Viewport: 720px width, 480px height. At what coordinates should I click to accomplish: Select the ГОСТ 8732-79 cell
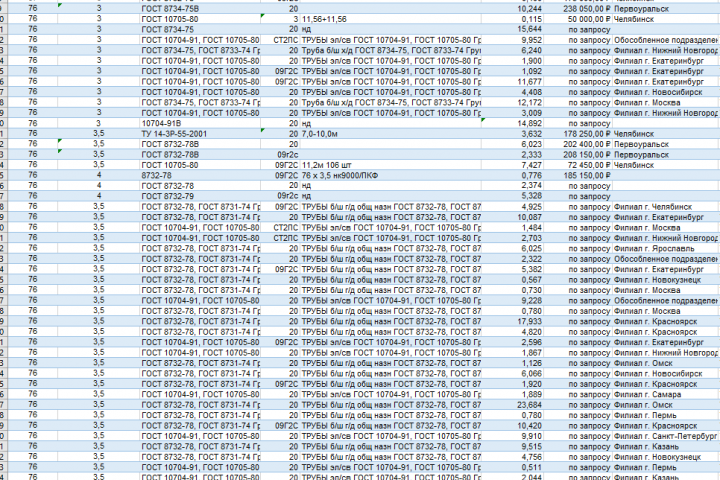point(200,196)
